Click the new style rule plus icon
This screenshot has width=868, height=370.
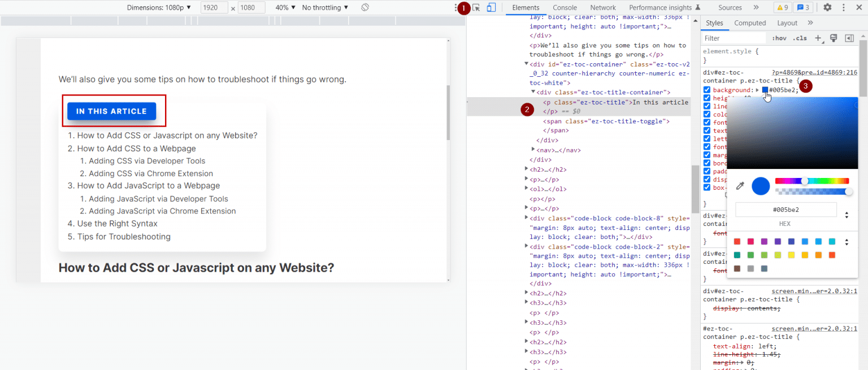pyautogui.click(x=818, y=38)
